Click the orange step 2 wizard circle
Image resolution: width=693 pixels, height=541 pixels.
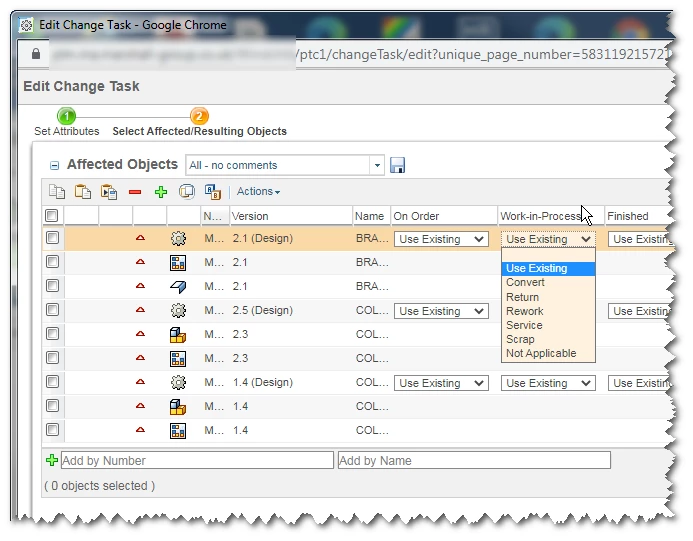tap(199, 116)
